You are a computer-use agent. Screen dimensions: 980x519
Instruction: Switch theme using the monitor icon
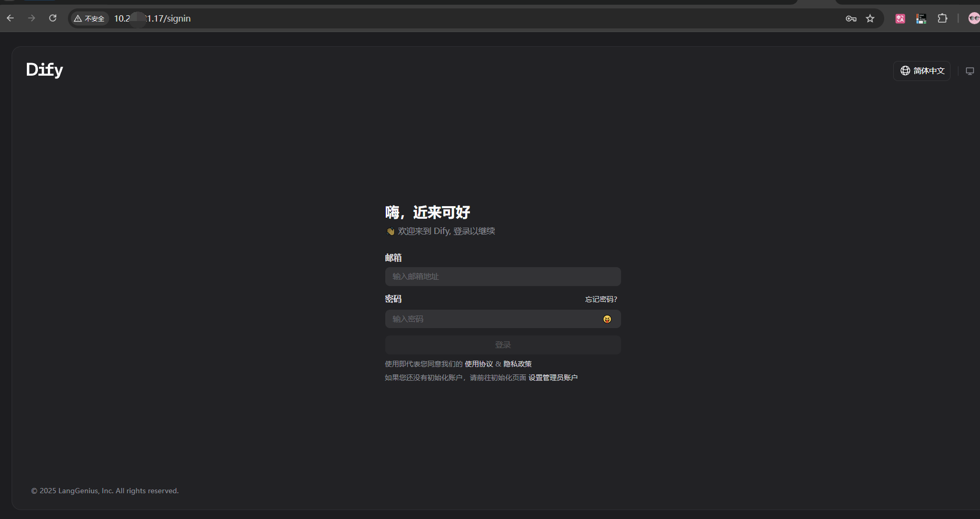970,71
